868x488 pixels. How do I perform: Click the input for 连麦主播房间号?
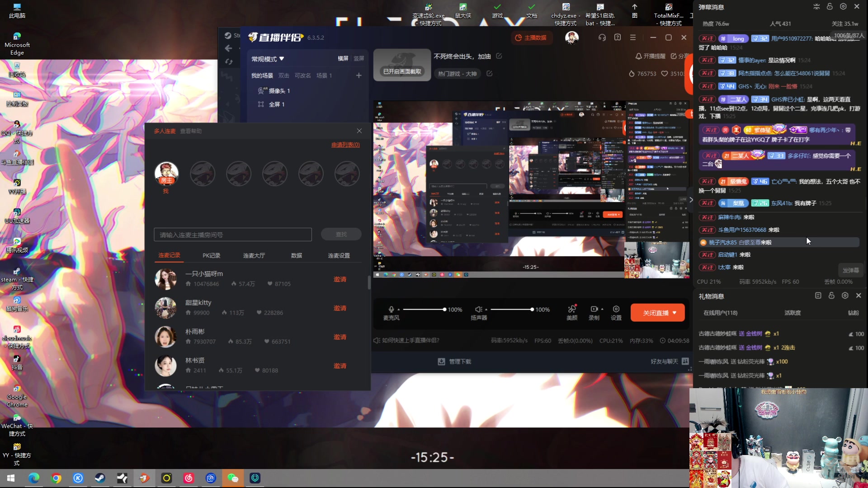coord(233,235)
